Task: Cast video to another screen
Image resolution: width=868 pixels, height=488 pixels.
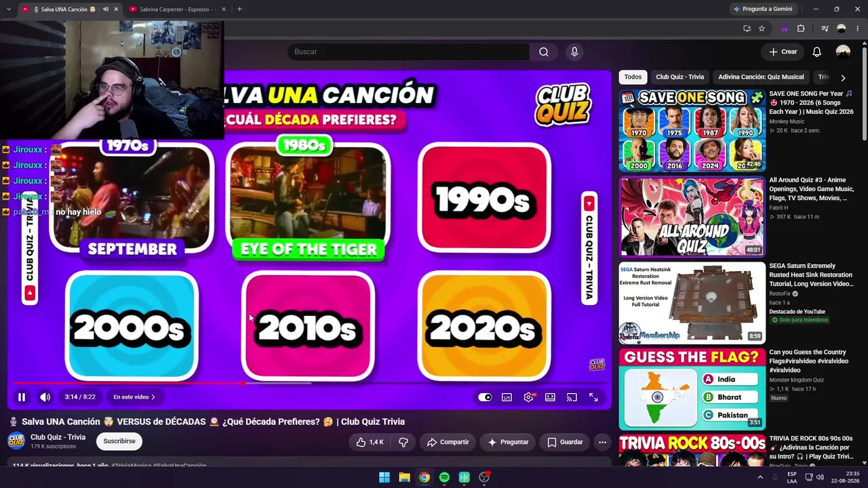Action: 572,397
